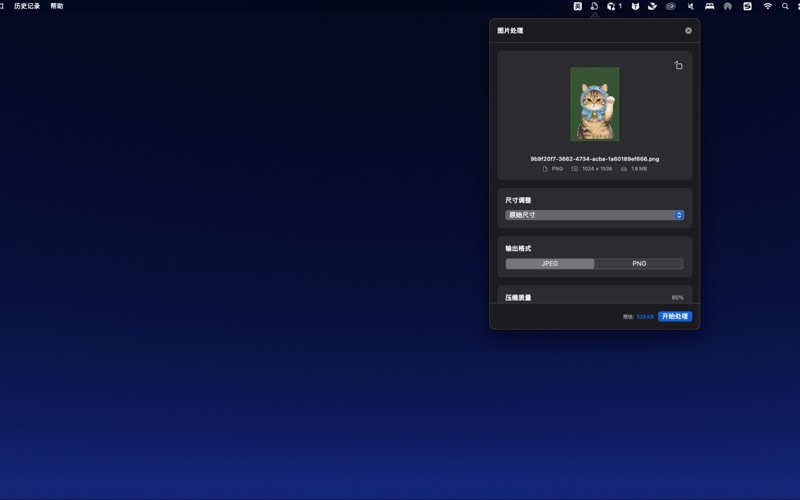Open the bird-shaped menu bar icon
The width and height of the screenshot is (800, 500).
click(x=653, y=6)
